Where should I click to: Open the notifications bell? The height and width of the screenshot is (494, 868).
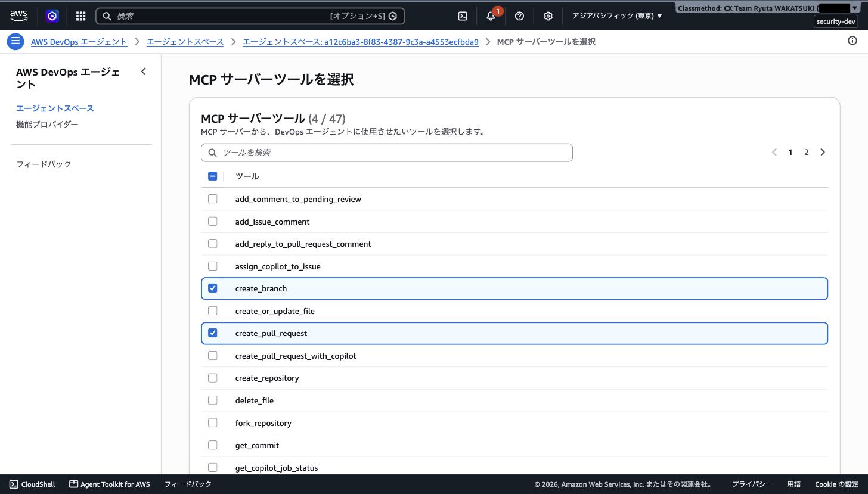[x=491, y=16]
